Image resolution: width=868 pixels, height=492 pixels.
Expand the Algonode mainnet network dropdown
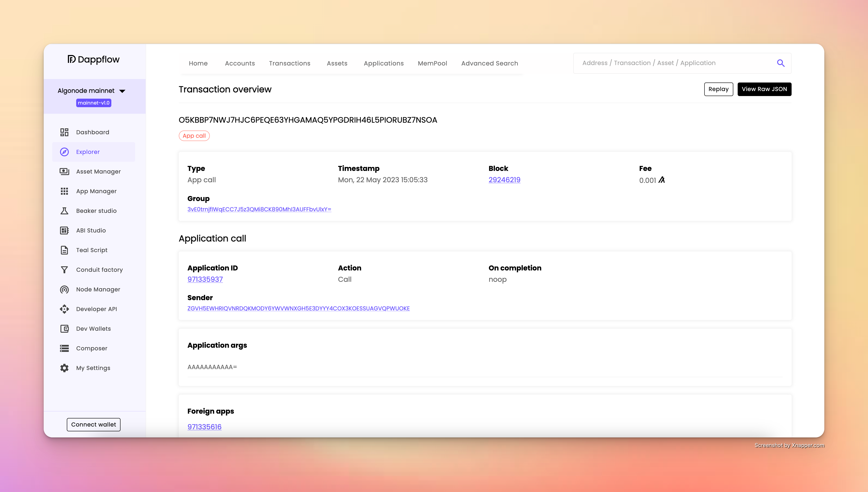[x=122, y=91]
